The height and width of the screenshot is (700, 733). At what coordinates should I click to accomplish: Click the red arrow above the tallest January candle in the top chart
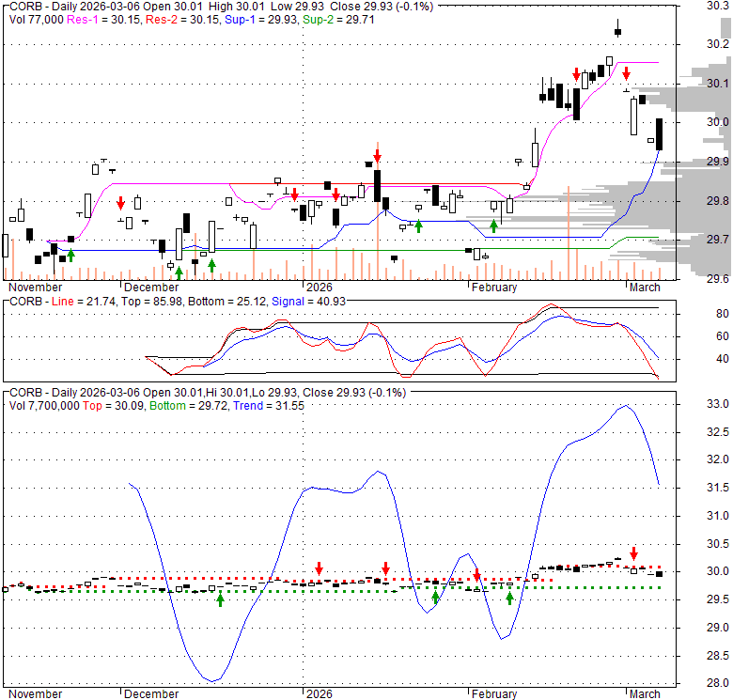[377, 152]
